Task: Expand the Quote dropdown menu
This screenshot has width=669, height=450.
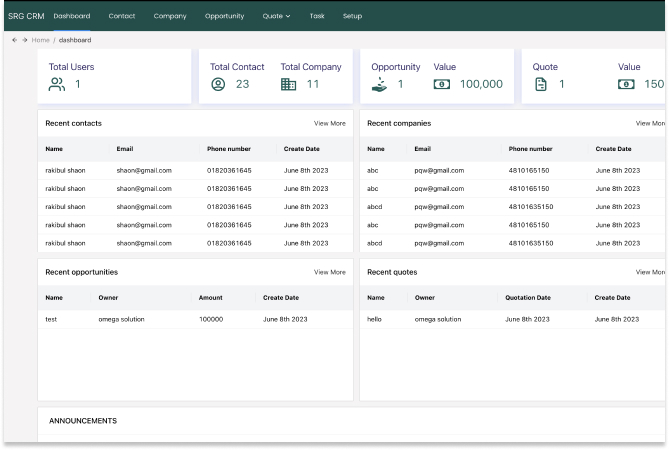Action: tap(276, 16)
